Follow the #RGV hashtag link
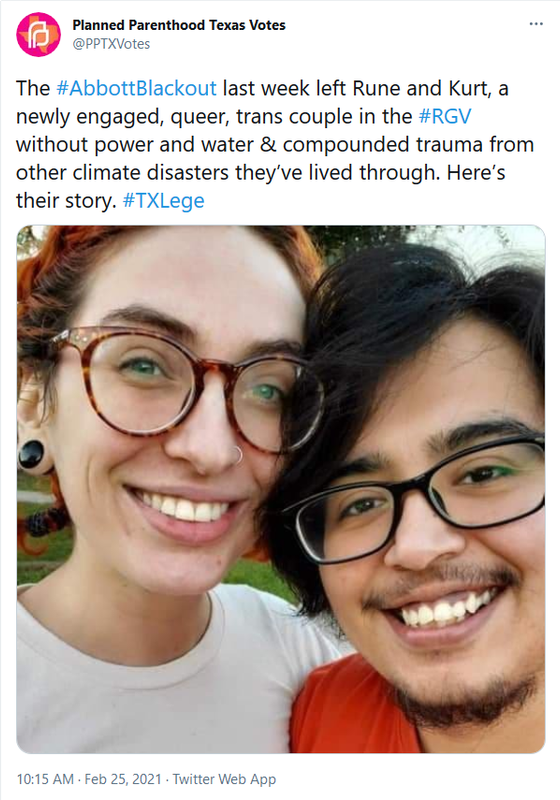This screenshot has height=800, width=560. [x=445, y=116]
